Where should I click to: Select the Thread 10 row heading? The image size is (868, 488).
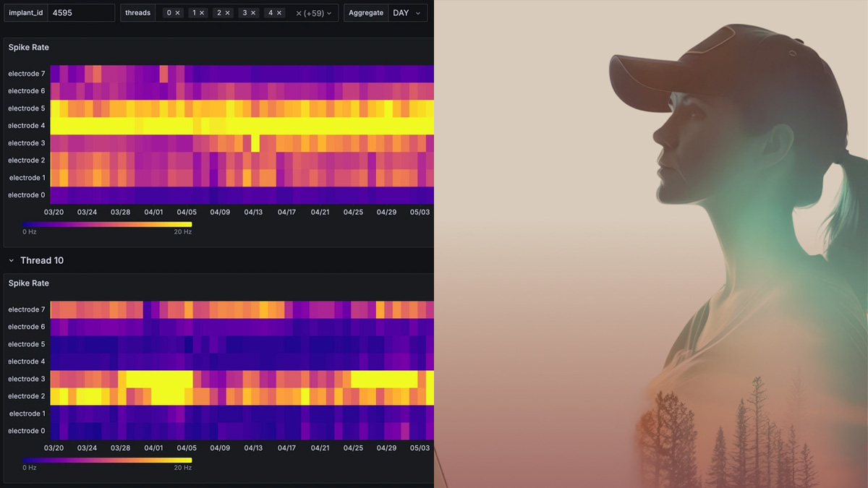click(x=42, y=260)
